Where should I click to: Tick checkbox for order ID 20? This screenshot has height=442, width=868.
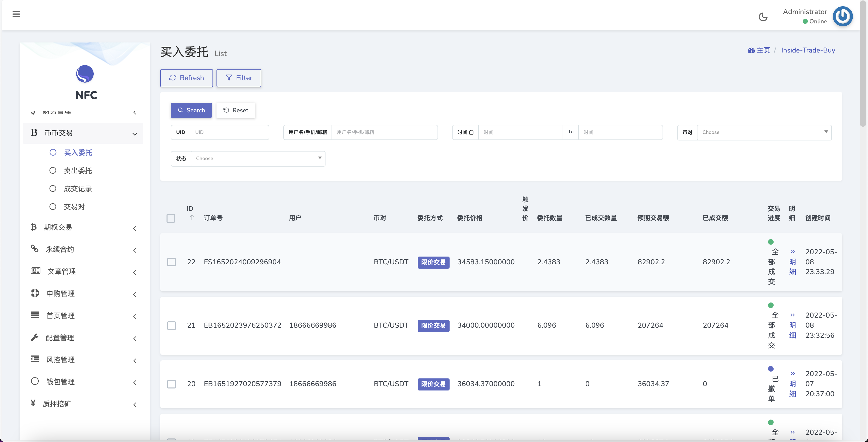[172, 384]
